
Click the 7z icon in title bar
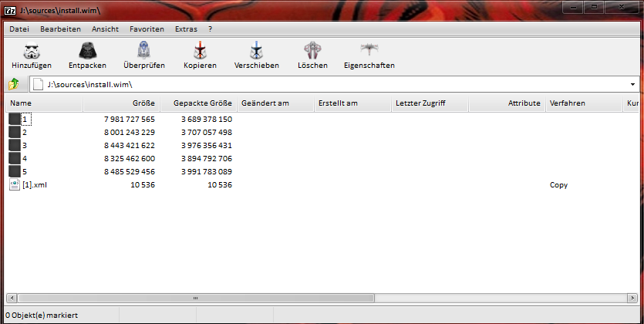point(10,11)
